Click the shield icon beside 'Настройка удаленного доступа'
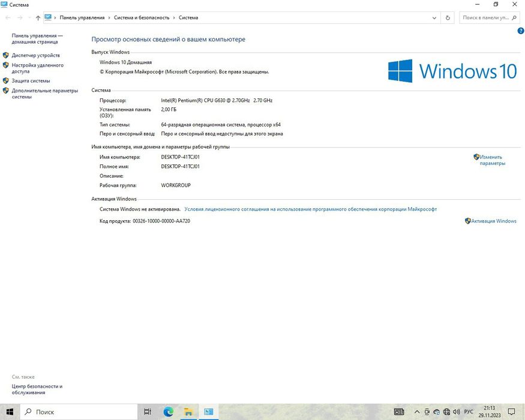Screen dimensions: 525x420 (x=5, y=65)
